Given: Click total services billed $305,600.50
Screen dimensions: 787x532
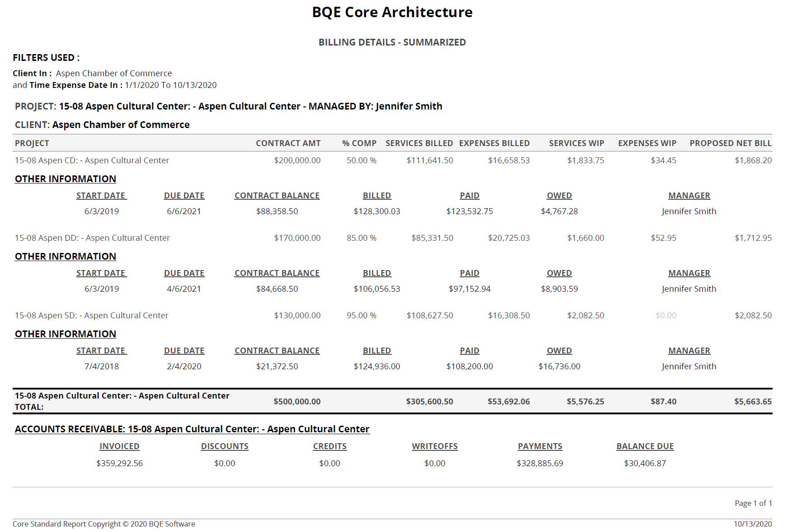Looking at the screenshot, I should 429,402.
